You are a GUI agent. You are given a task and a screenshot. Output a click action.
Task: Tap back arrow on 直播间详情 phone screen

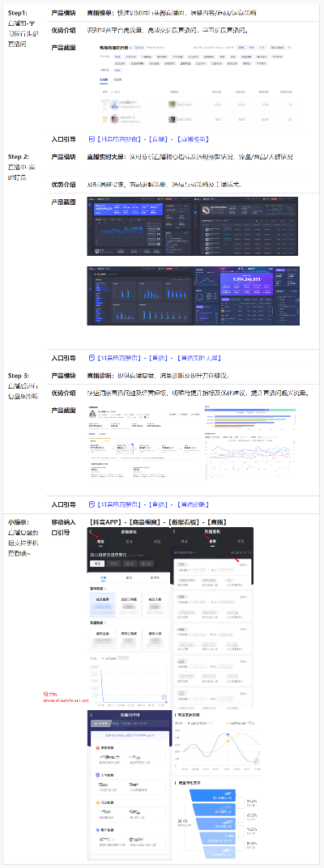[92, 715]
